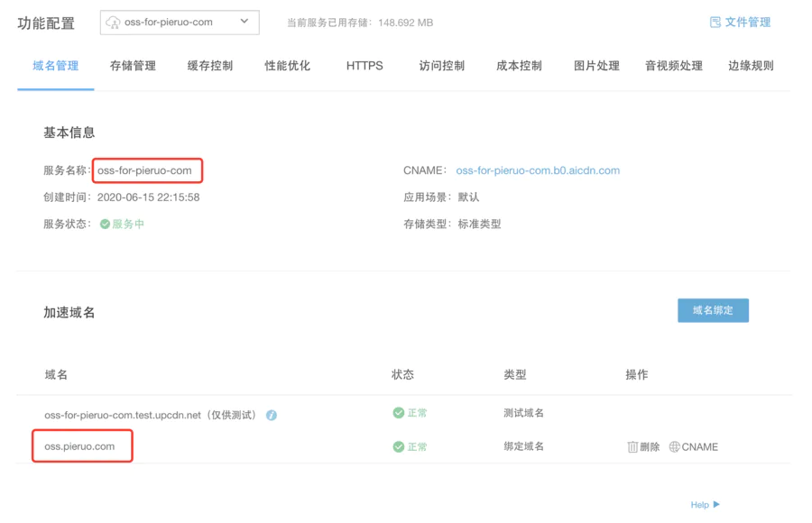The image size is (812, 523).
Task: Click the 域名绑定 button
Action: (713, 310)
